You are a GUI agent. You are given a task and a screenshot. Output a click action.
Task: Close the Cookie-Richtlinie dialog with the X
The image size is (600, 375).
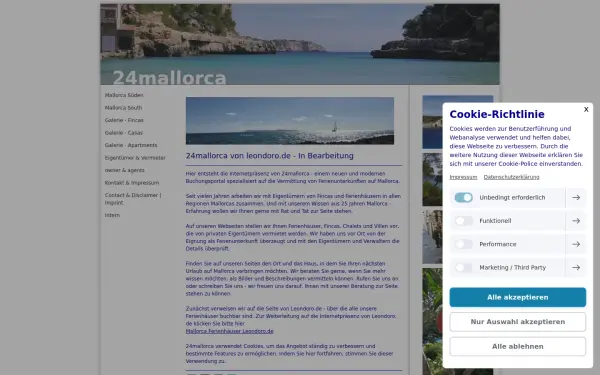click(586, 109)
